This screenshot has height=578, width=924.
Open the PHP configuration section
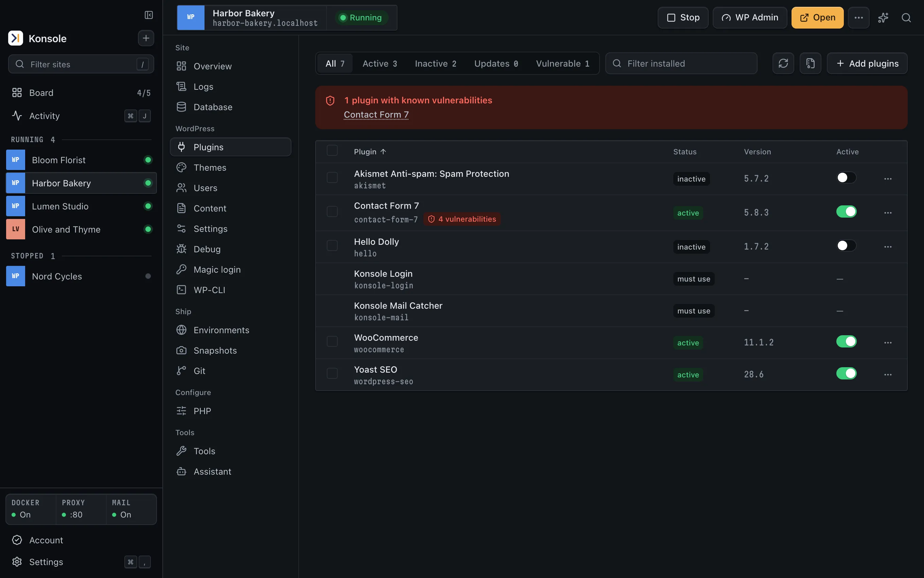click(230, 411)
